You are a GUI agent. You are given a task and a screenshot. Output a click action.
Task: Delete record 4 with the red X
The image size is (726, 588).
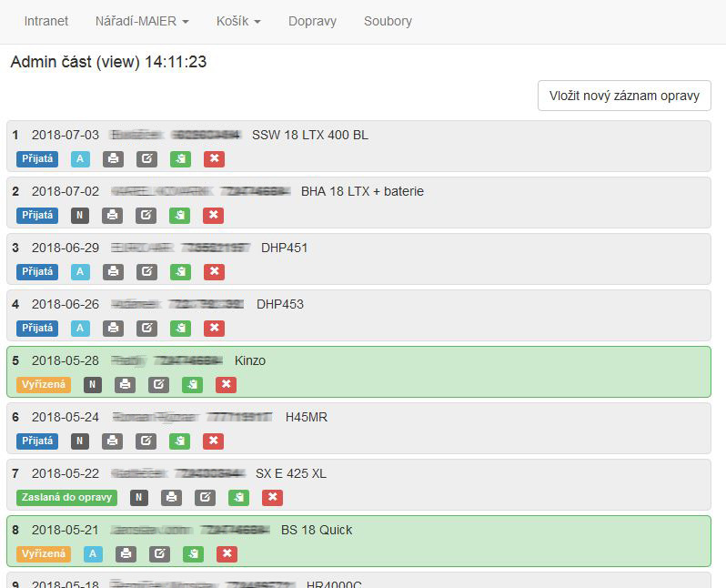pyautogui.click(x=214, y=329)
